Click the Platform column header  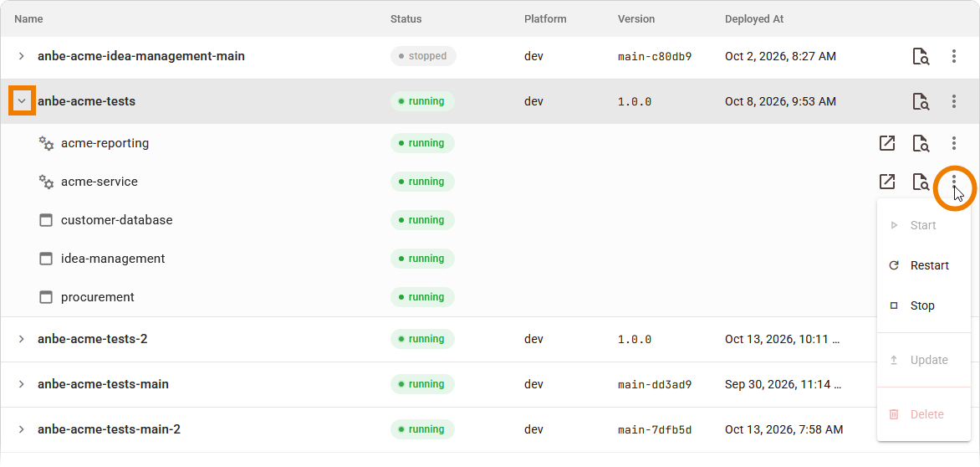coord(546,19)
